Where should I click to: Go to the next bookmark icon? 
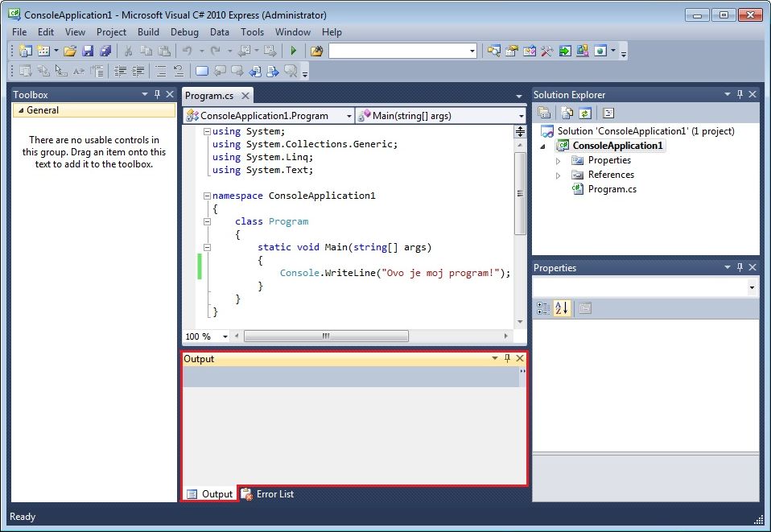click(237, 72)
